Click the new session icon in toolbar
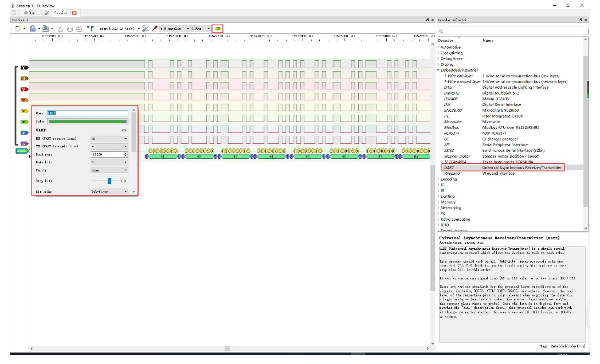This screenshot has width=600, height=364. [18, 29]
